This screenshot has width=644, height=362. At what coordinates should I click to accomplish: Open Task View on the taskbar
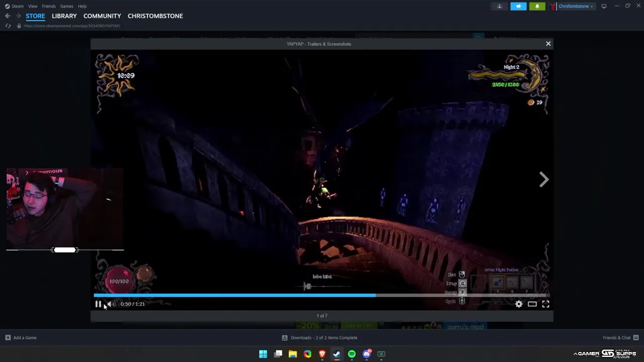(x=278, y=354)
